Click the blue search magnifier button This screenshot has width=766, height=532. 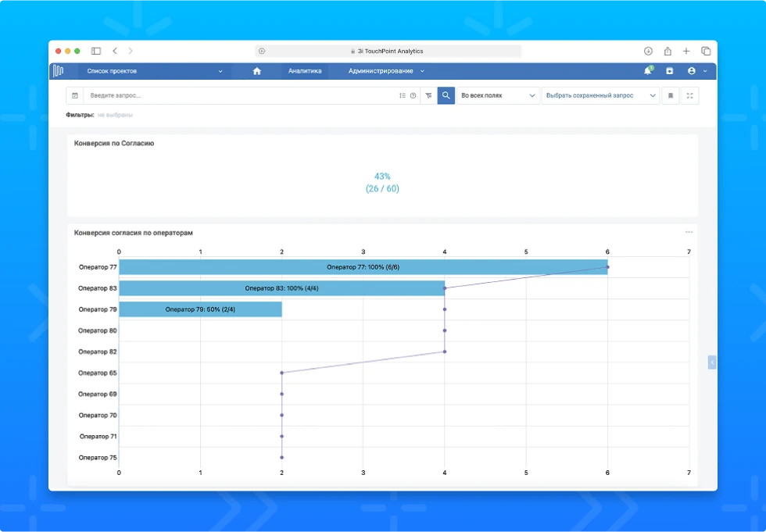pos(446,95)
